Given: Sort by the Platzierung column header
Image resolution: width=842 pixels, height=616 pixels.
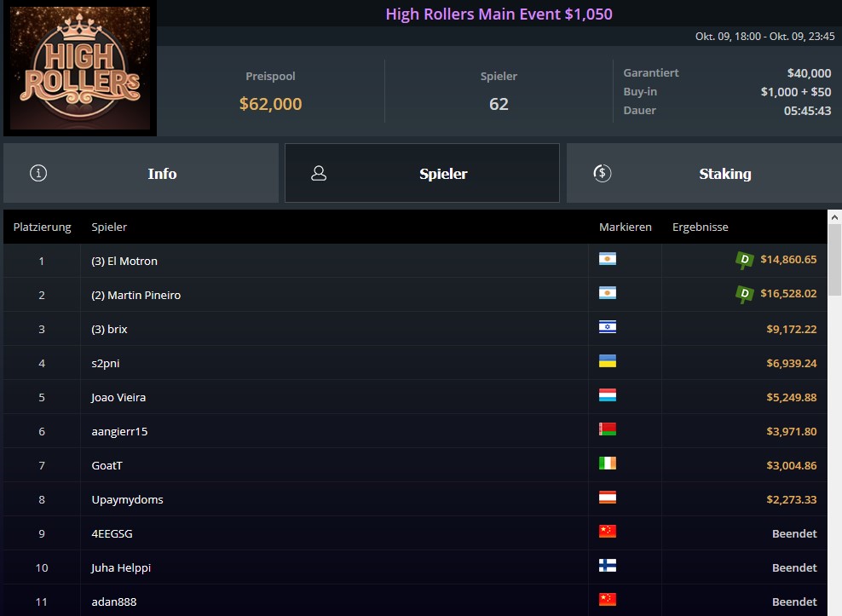Looking at the screenshot, I should coord(42,227).
